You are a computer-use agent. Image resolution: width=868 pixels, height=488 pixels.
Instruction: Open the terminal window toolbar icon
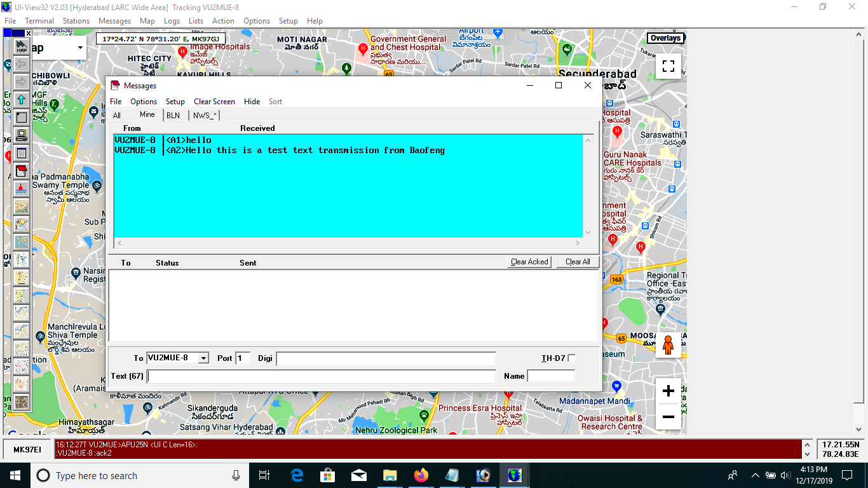[x=22, y=135]
